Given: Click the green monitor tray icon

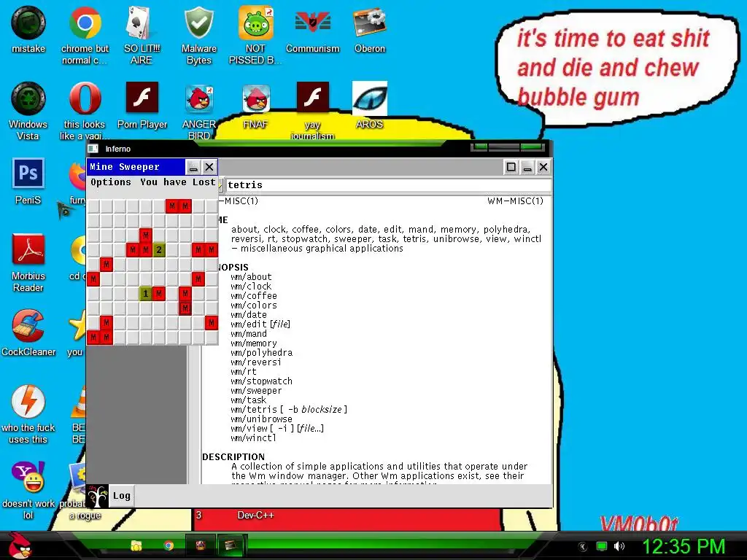Looking at the screenshot, I should [x=602, y=546].
